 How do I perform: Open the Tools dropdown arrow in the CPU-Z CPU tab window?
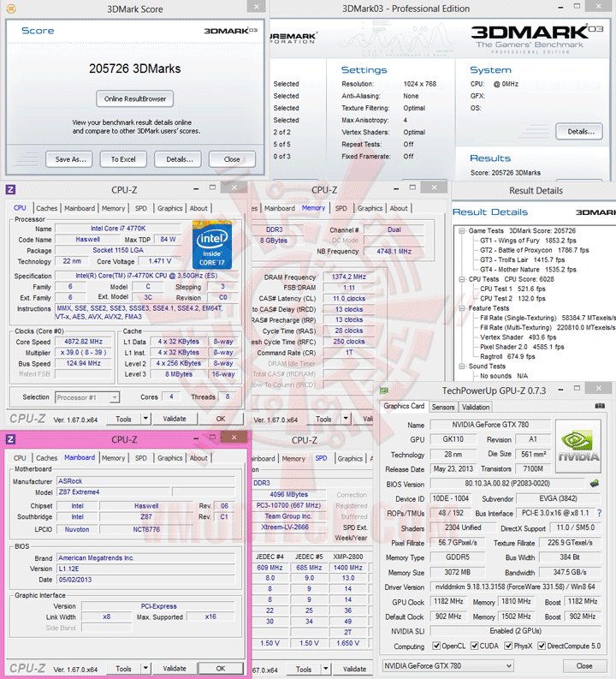(x=145, y=419)
